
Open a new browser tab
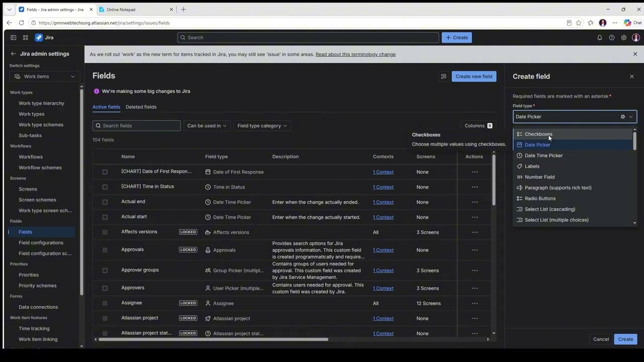pyautogui.click(x=184, y=10)
